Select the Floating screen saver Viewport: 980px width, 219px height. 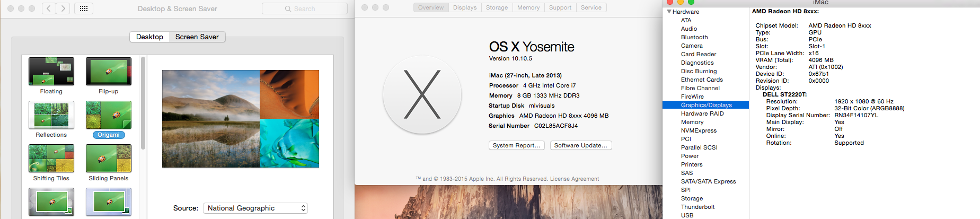(51, 76)
